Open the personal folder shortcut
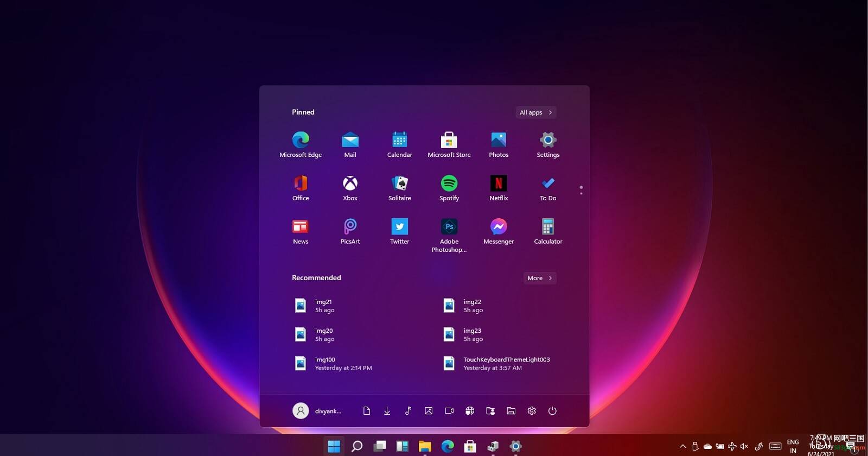 [490, 411]
